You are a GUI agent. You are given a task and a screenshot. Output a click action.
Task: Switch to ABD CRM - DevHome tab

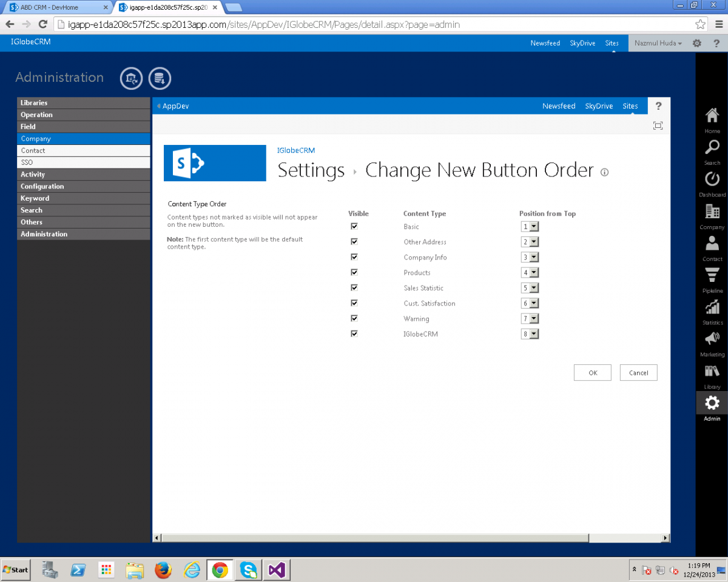[58, 7]
